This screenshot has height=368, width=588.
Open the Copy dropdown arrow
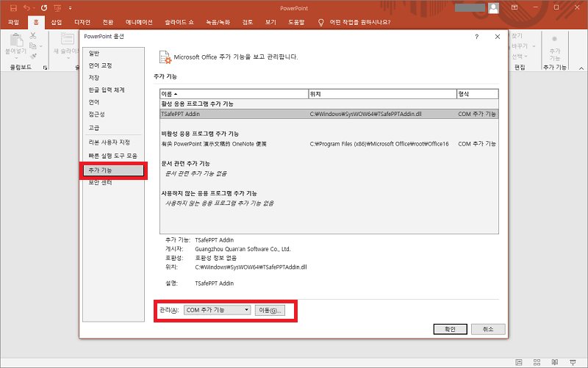41,46
